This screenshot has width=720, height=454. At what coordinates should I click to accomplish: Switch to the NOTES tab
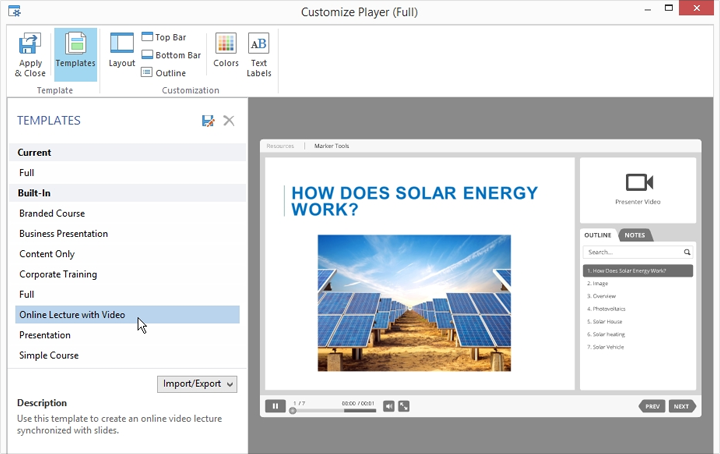click(x=635, y=235)
